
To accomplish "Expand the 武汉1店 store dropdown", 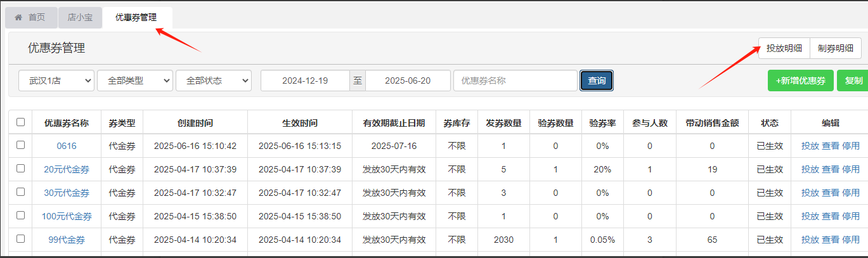I will pyautogui.click(x=56, y=81).
